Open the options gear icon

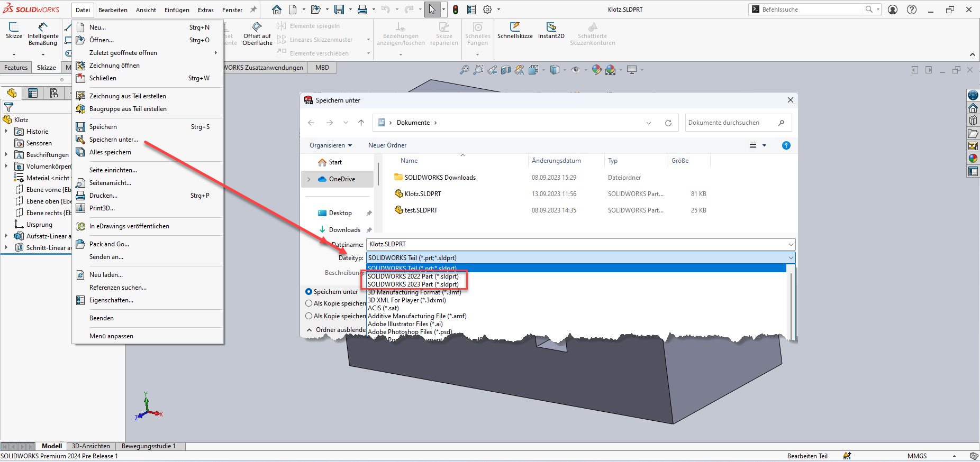click(x=487, y=10)
